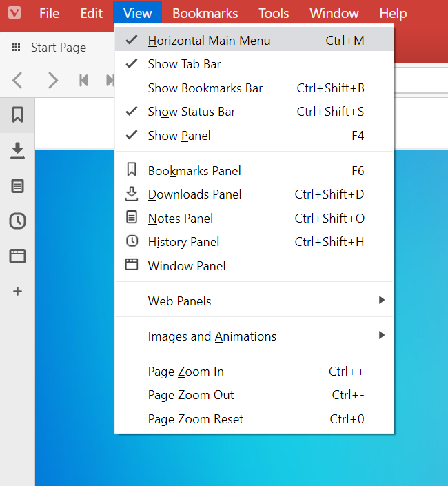
Task: Select the Start Page tab
Action: coord(57,48)
